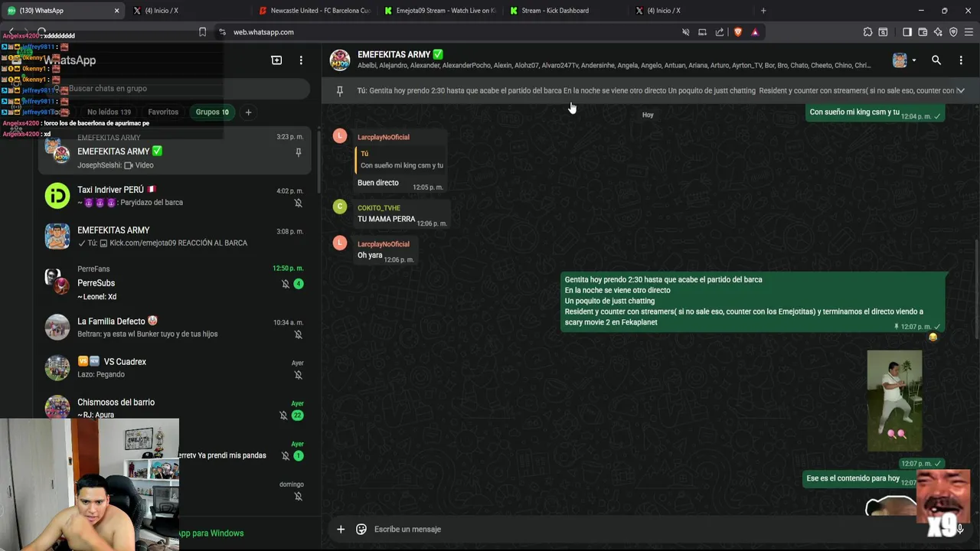
Task: Open the emoji and sticker picker
Action: [x=361, y=529]
